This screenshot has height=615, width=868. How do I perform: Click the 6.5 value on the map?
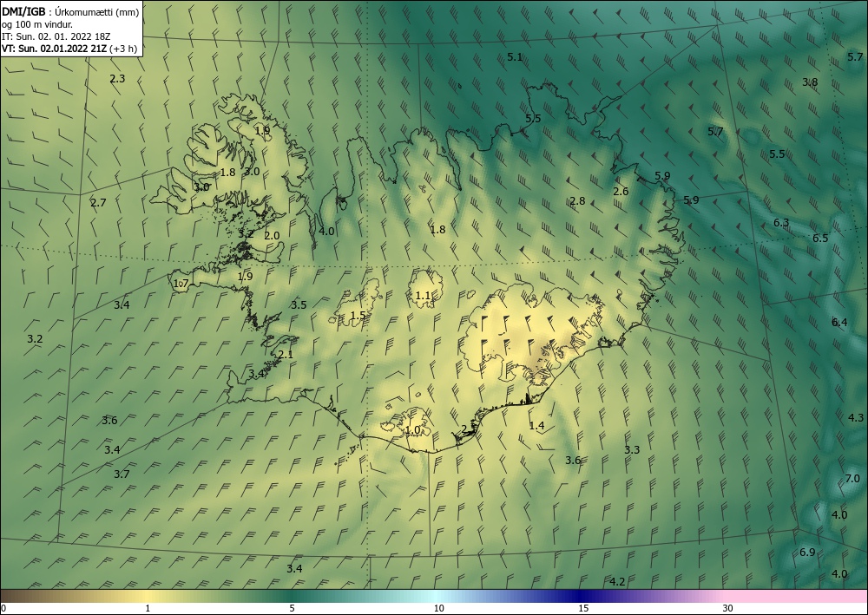pyautogui.click(x=820, y=239)
